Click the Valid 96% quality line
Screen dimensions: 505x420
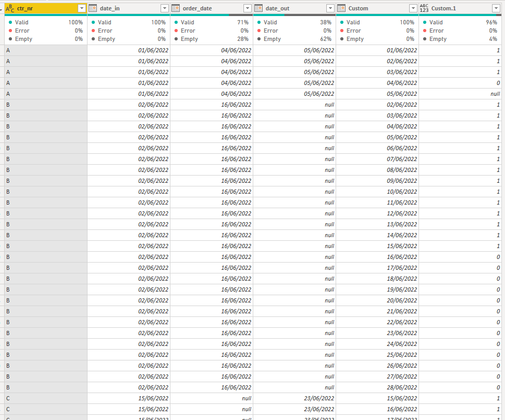[x=460, y=22]
